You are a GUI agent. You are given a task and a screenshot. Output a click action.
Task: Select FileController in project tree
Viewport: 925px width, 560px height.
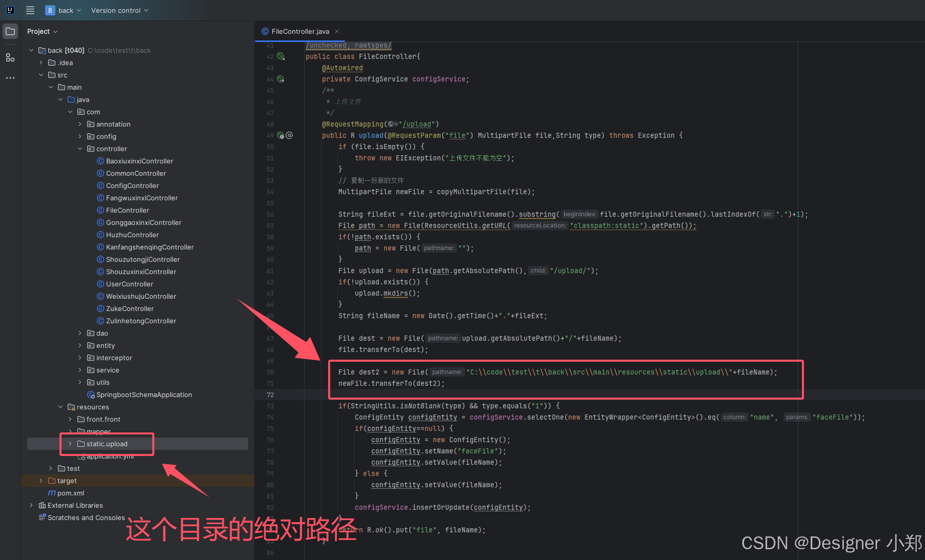(x=128, y=210)
